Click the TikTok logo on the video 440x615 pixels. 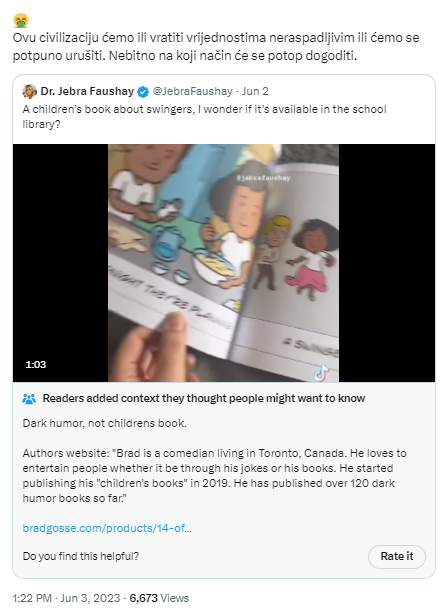click(x=321, y=373)
